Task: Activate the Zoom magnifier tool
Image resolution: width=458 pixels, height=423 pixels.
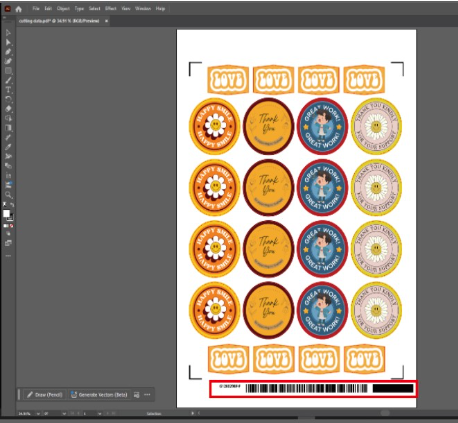Action: click(x=8, y=195)
